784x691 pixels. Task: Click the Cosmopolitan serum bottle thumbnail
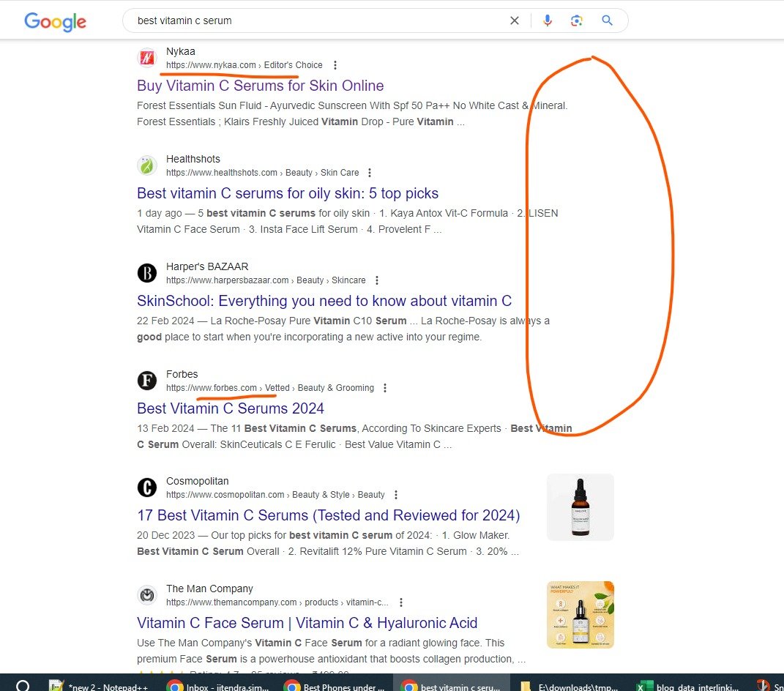pyautogui.click(x=580, y=507)
